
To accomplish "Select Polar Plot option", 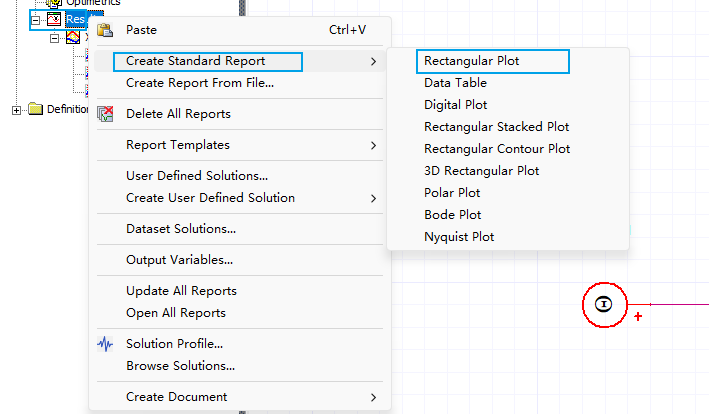I will pyautogui.click(x=453, y=193).
